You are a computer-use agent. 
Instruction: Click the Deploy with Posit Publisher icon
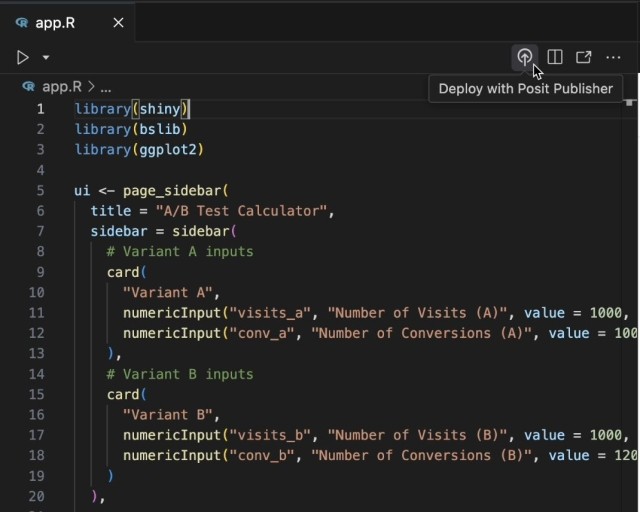[x=524, y=57]
